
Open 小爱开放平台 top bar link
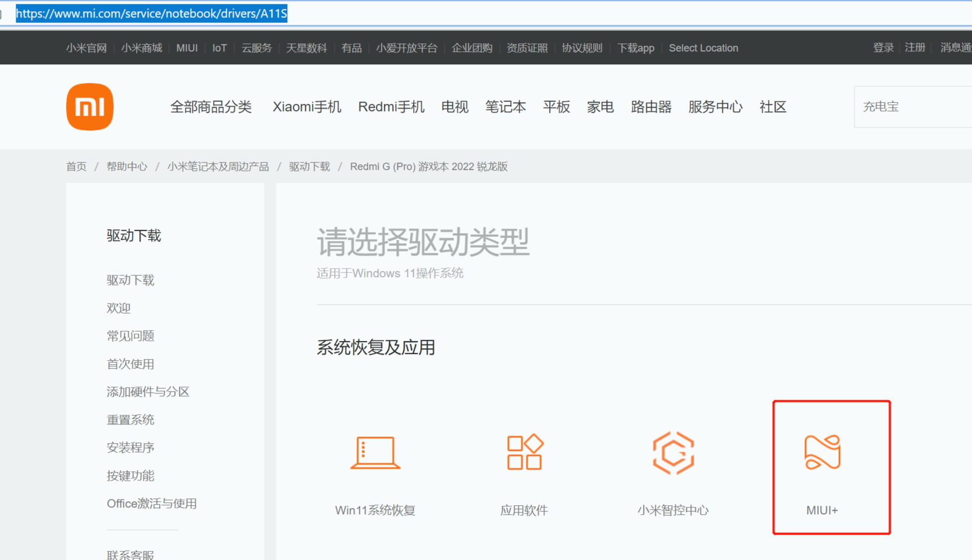pyautogui.click(x=407, y=48)
